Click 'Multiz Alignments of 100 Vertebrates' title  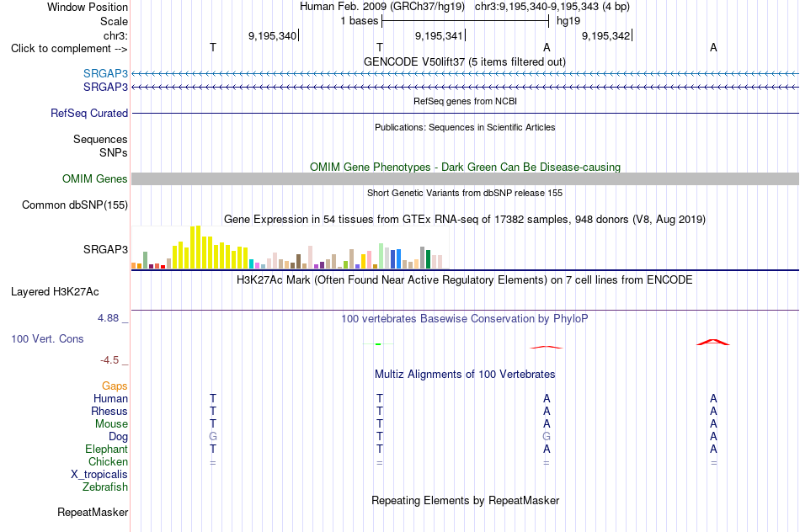click(465, 375)
